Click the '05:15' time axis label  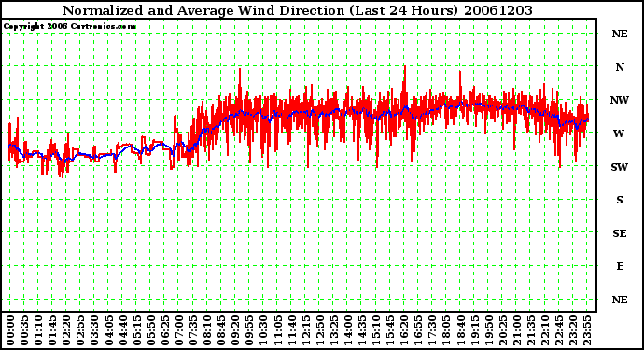(137, 330)
